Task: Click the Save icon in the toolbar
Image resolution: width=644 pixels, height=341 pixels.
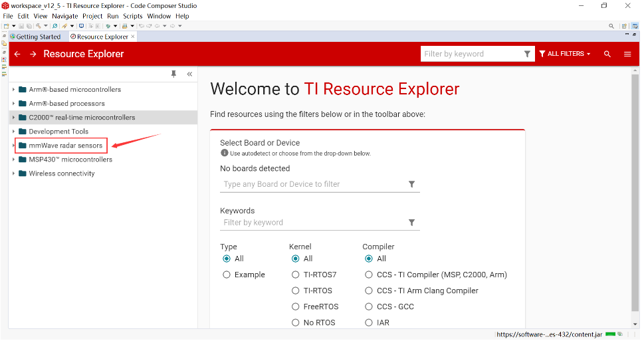Action: click(x=21, y=26)
